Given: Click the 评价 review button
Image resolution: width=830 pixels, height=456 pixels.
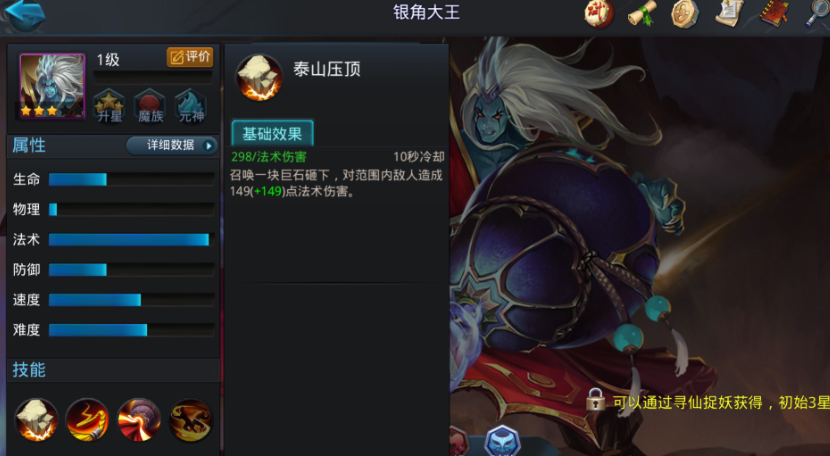Looking at the screenshot, I should click(190, 57).
